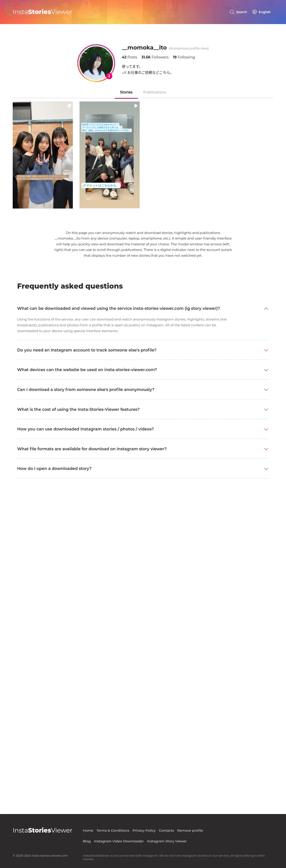This screenshot has height=868, width=286.
Task: Expand the cost of using features question
Action: [266, 409]
